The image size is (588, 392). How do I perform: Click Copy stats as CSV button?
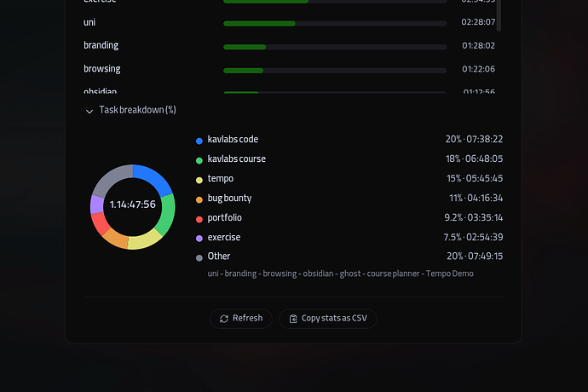(328, 319)
